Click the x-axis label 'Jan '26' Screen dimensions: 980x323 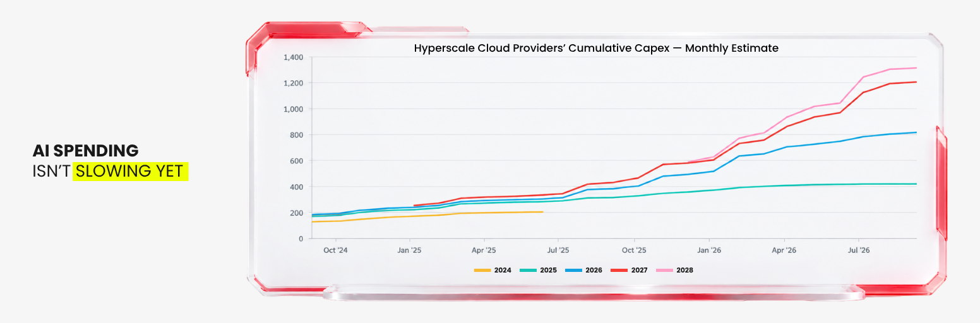click(x=708, y=250)
